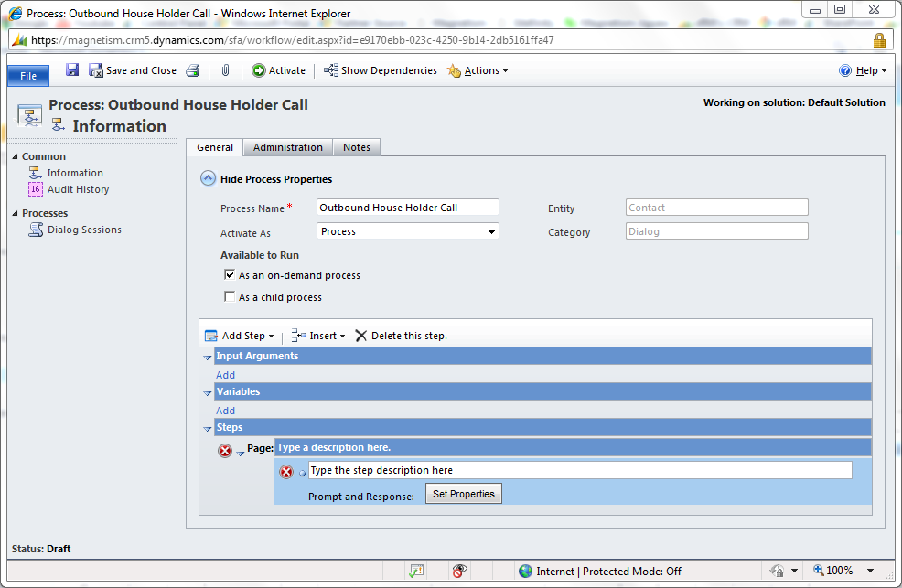The image size is (902, 588).
Task: Switch to the Administration tab
Action: (287, 147)
